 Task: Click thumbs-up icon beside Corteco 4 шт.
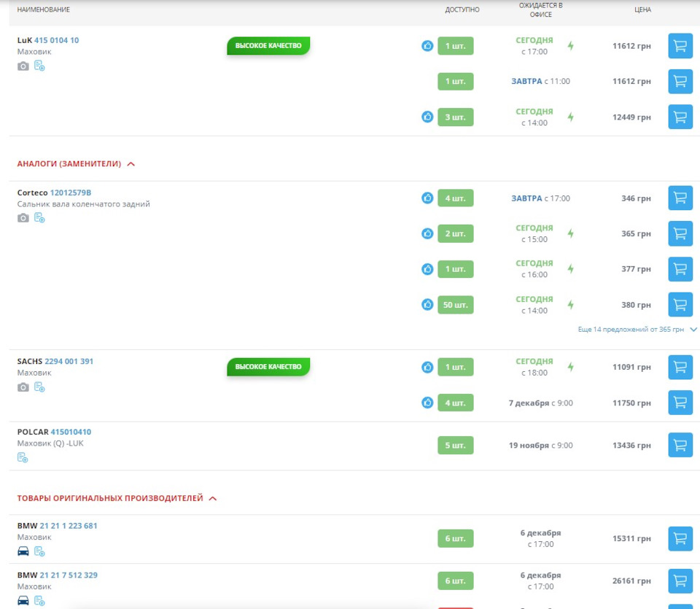pyautogui.click(x=427, y=198)
